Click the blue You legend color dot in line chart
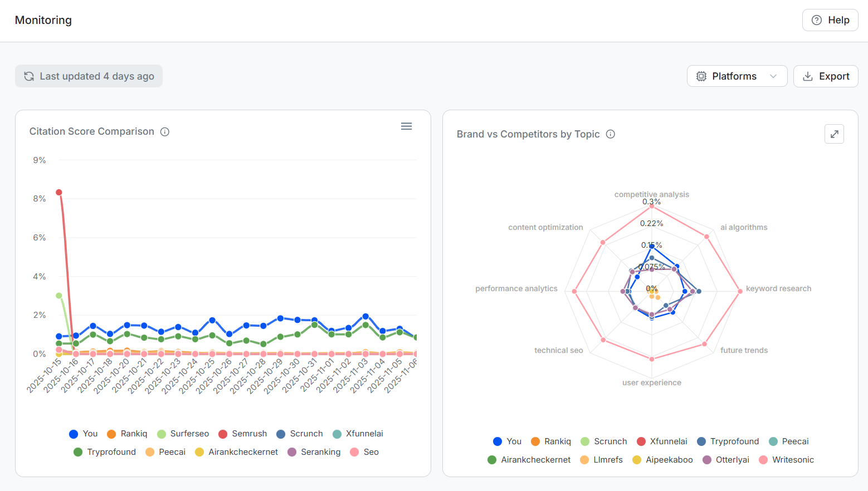Image resolution: width=868 pixels, height=491 pixels. pos(74,434)
